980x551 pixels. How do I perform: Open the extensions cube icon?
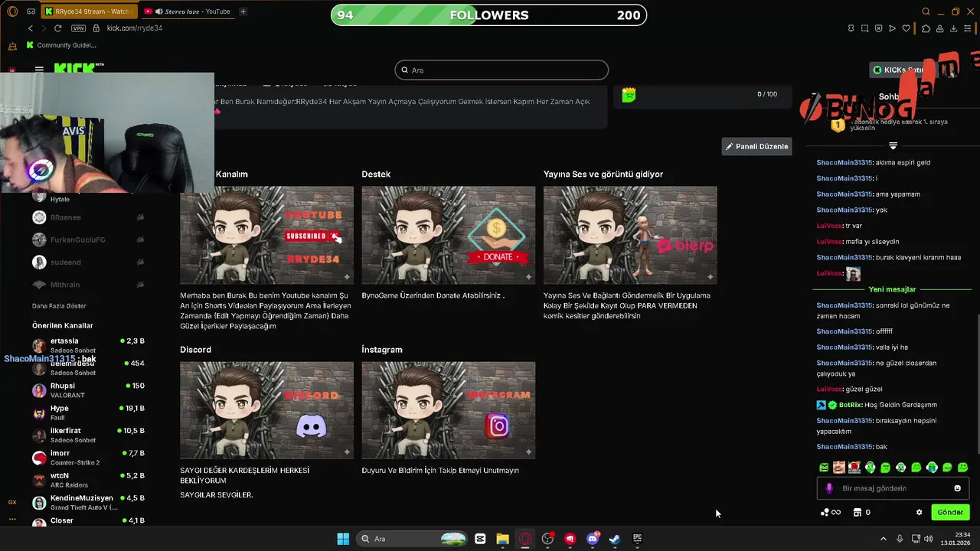pos(926,28)
